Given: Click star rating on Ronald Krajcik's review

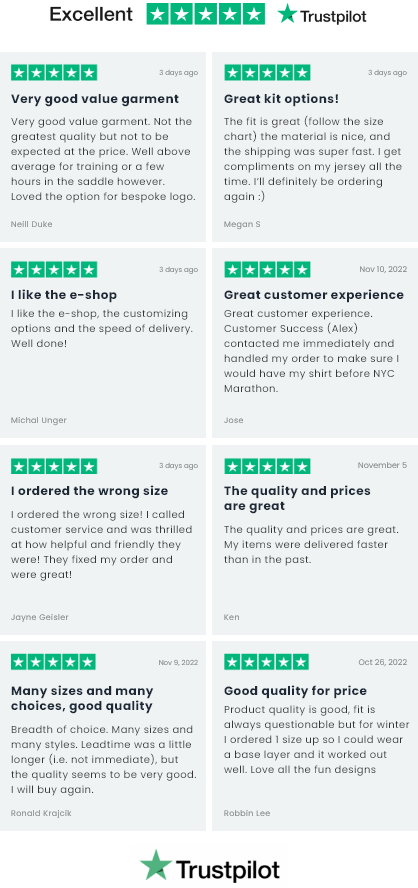Looking at the screenshot, I should [x=53, y=662].
